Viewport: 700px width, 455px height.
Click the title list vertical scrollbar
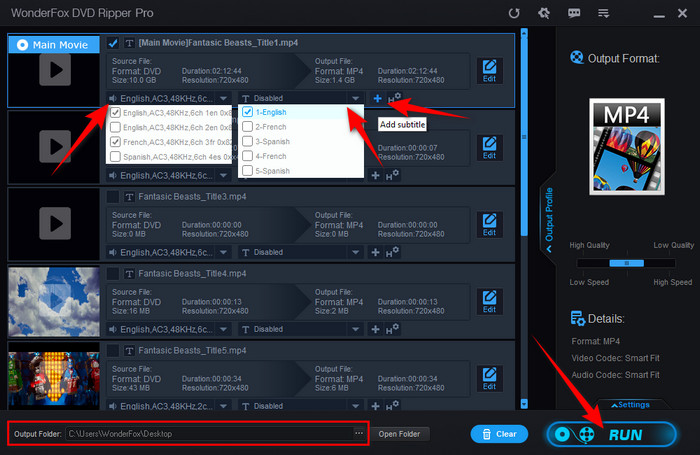click(524, 136)
